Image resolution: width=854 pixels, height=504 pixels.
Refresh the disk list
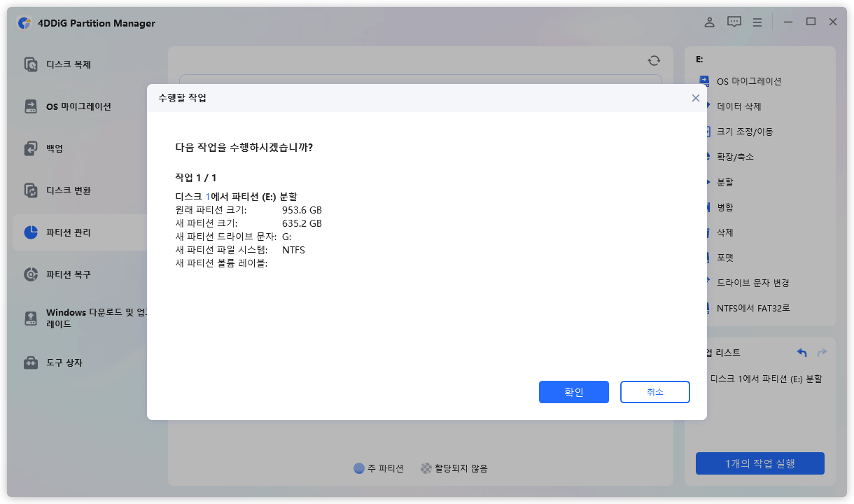coord(654,61)
